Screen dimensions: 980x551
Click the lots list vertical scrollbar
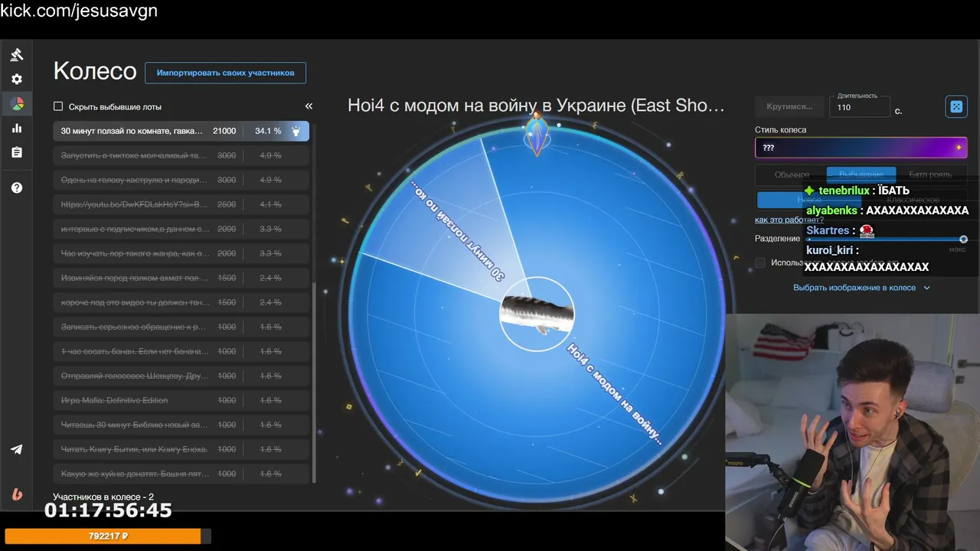(x=313, y=383)
